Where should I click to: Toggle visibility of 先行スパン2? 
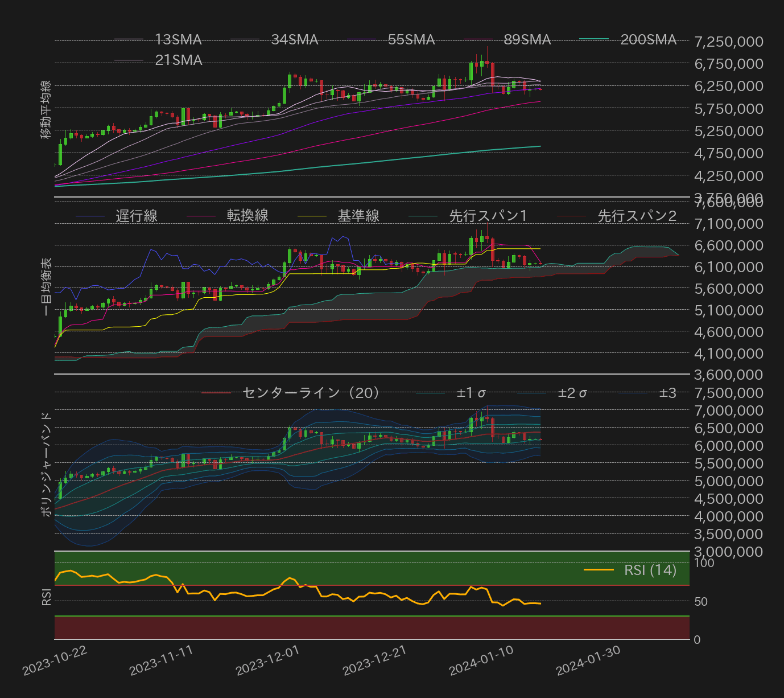click(x=637, y=216)
